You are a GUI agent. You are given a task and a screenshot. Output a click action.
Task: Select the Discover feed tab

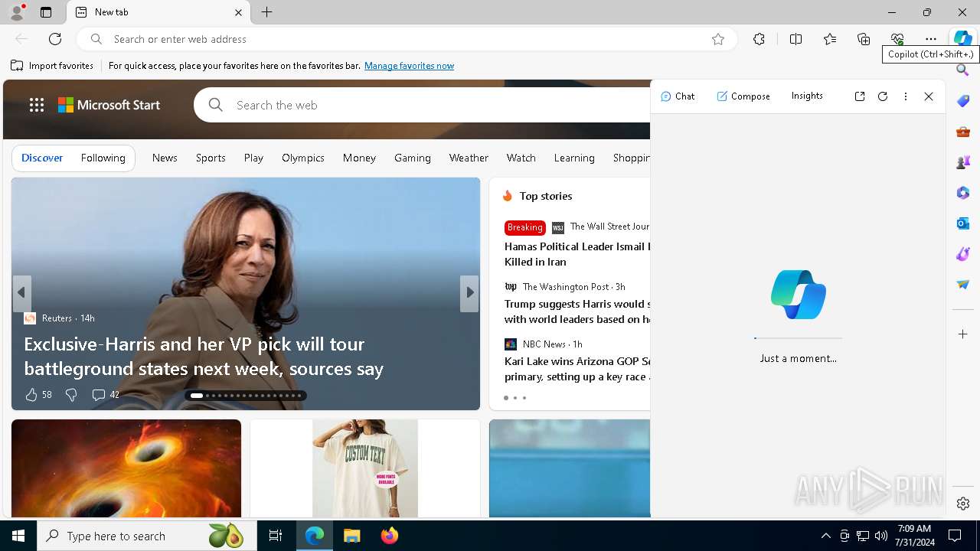tap(42, 158)
